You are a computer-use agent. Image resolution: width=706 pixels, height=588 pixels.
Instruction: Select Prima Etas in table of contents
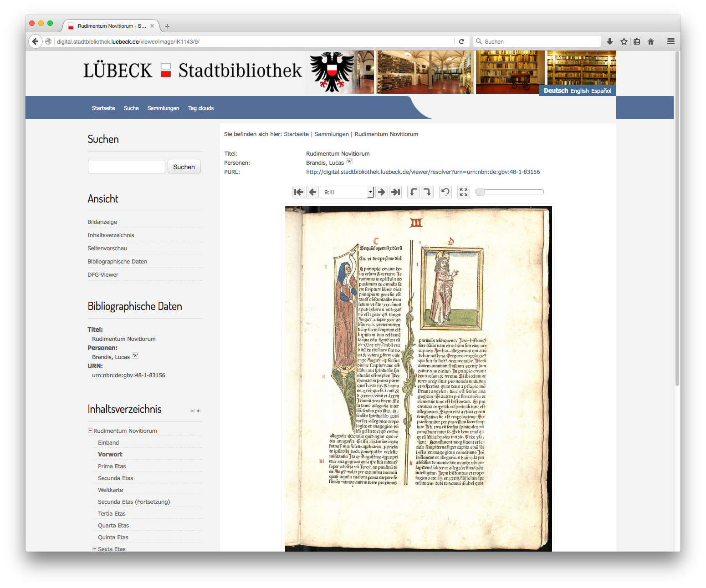pyautogui.click(x=112, y=466)
